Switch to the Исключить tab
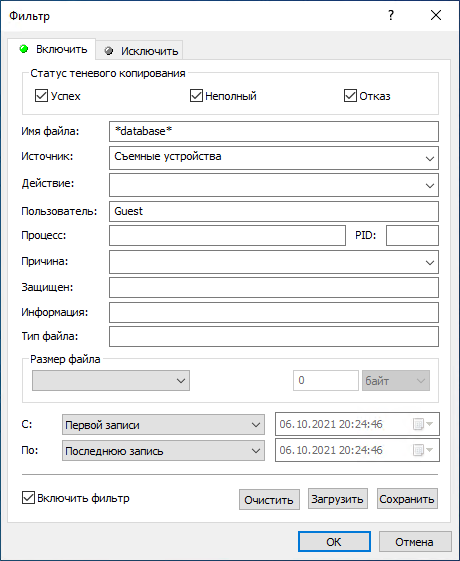This screenshot has width=460, height=561. [x=140, y=51]
